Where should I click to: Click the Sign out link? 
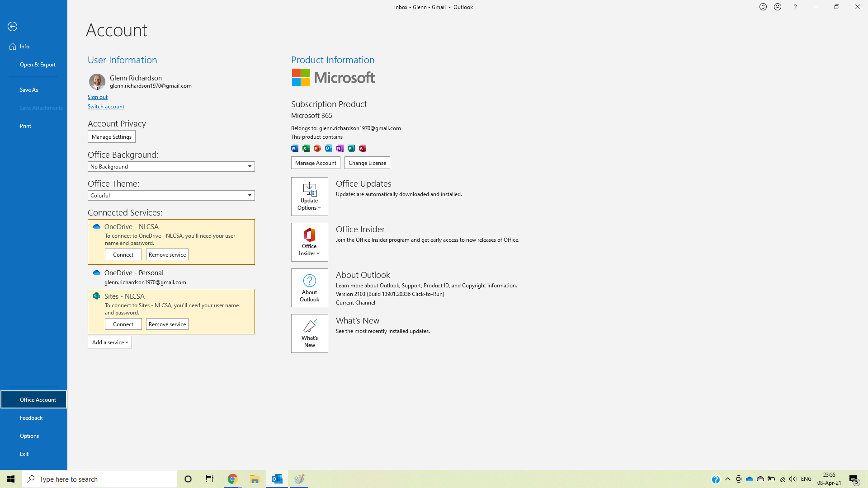tap(98, 97)
